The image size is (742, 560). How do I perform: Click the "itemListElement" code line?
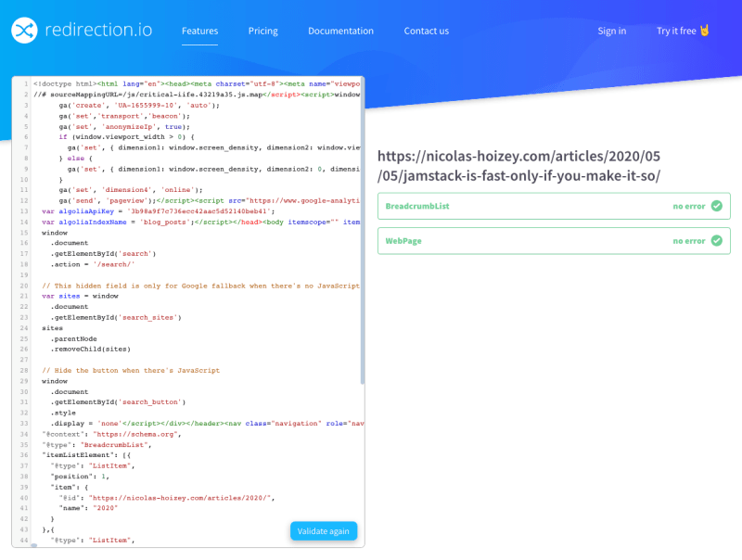86,455
